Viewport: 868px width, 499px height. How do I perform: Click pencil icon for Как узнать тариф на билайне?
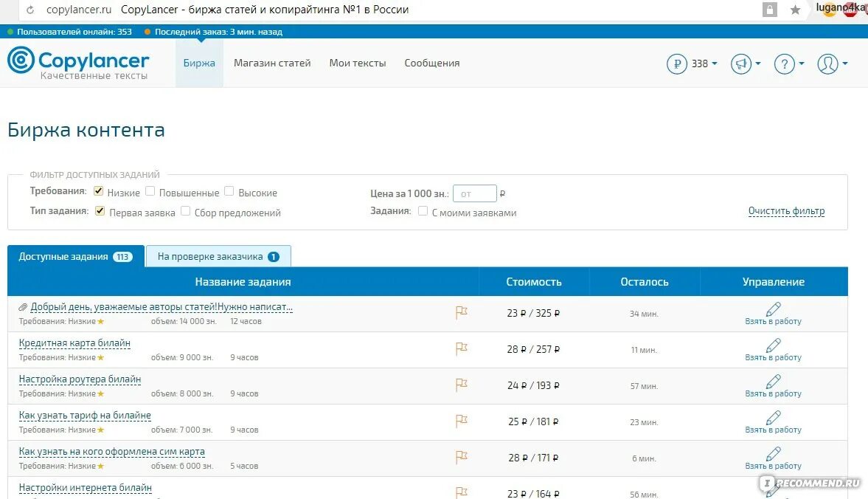coord(774,418)
